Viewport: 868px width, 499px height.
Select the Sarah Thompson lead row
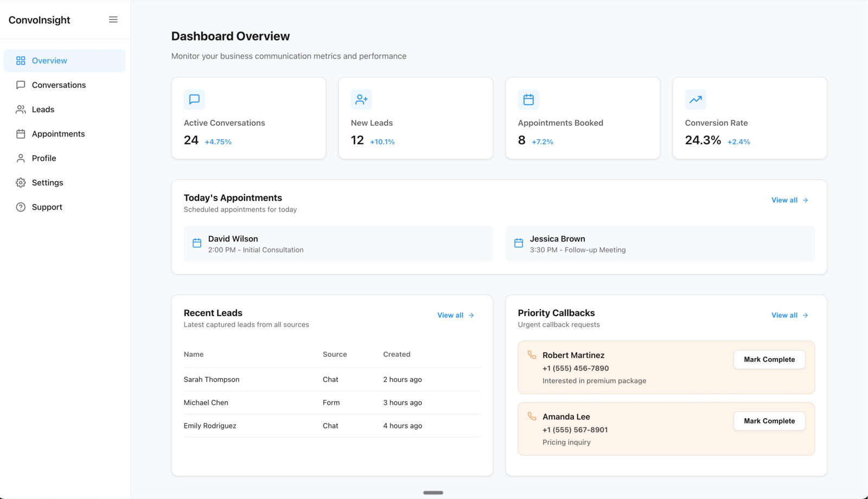tap(332, 380)
